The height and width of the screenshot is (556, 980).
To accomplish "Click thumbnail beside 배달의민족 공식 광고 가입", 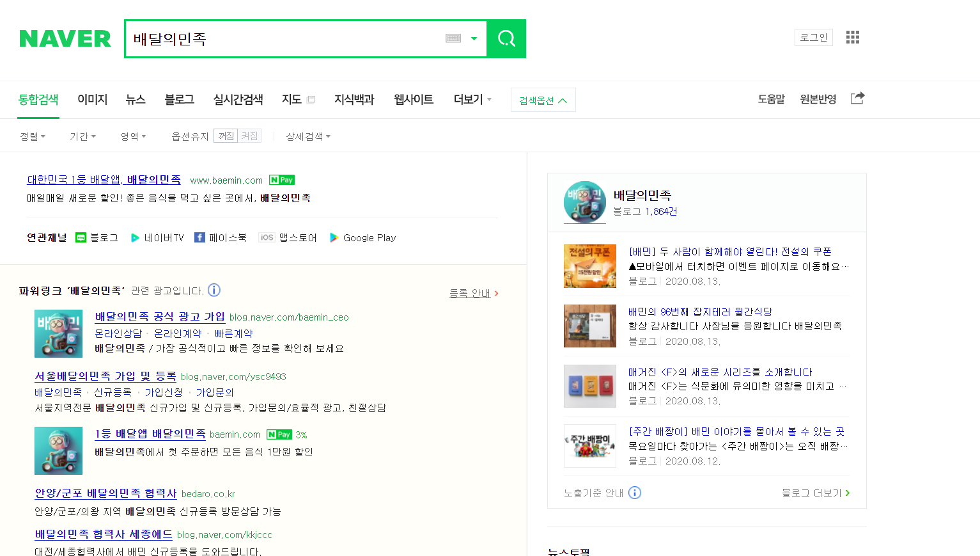I will [58, 333].
